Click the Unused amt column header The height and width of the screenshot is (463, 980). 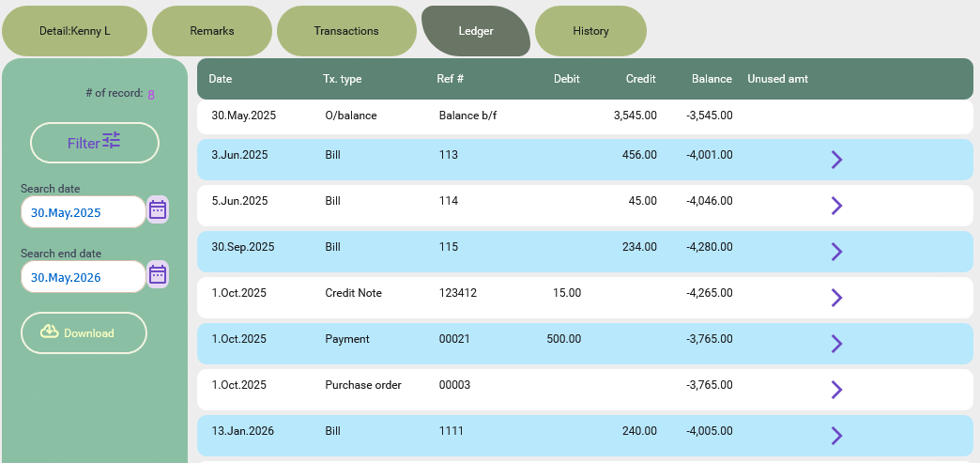[x=777, y=79]
